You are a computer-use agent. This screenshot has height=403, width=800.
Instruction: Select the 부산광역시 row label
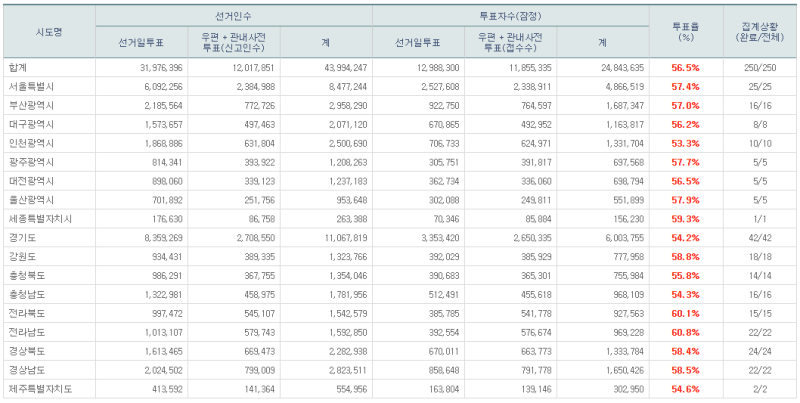point(31,106)
